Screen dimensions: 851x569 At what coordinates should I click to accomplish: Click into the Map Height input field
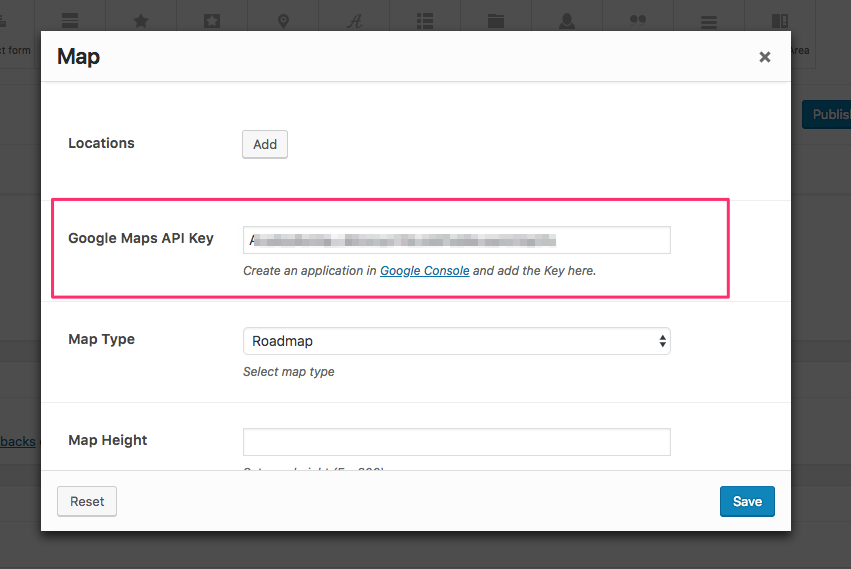point(456,442)
